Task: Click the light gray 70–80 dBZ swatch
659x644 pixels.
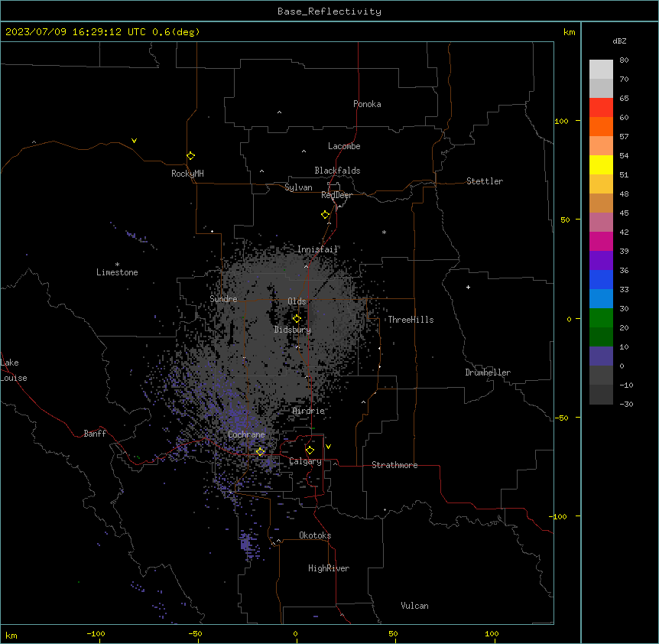Action: [x=601, y=70]
